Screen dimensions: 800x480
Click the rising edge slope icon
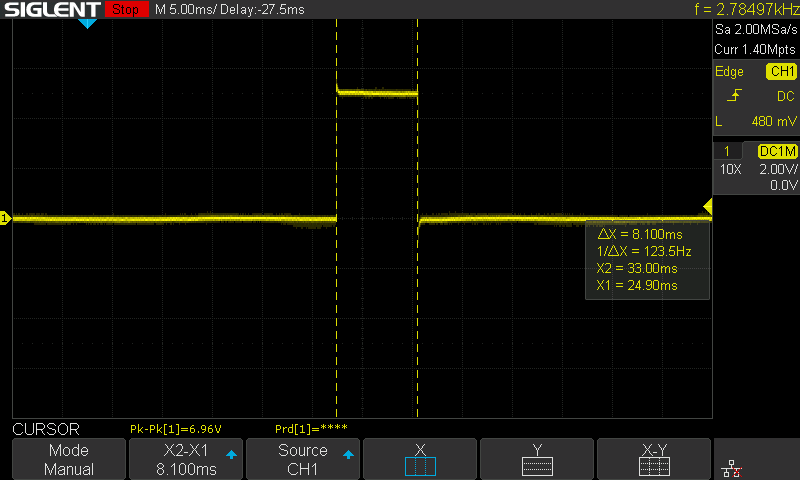[x=736, y=95]
